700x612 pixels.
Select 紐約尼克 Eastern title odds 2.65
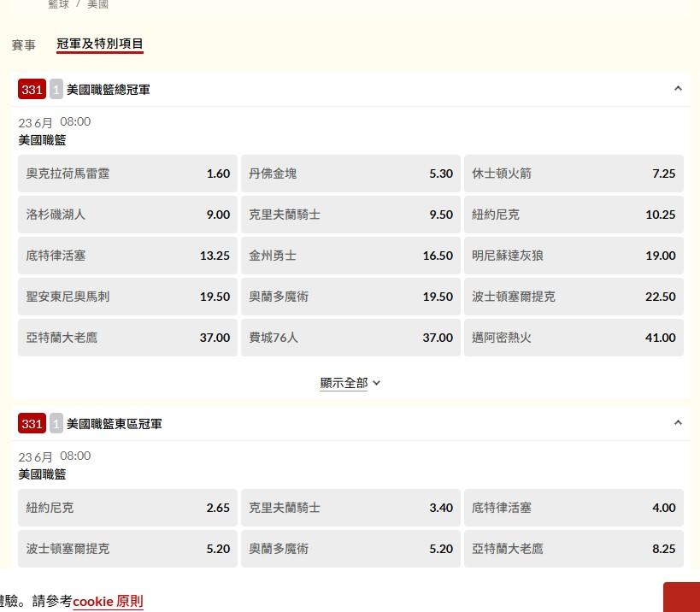click(x=127, y=508)
